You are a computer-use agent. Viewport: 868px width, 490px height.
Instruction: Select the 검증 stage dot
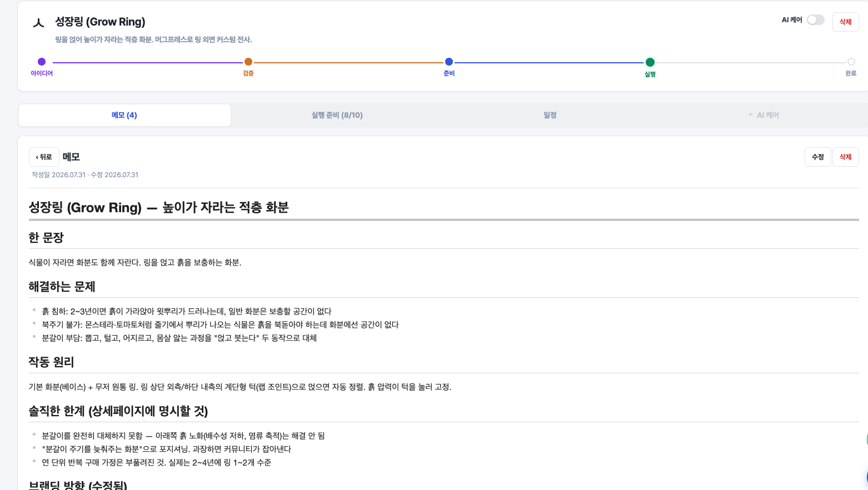point(248,62)
